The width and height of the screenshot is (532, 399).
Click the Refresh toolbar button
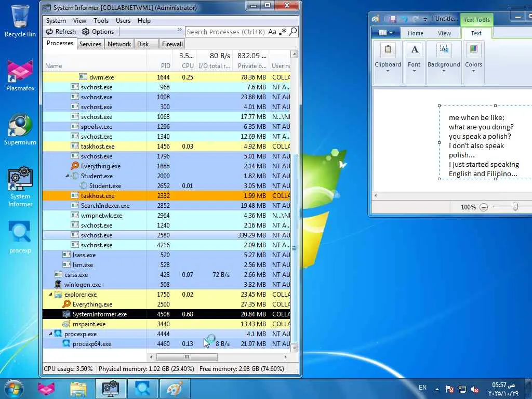pos(61,32)
